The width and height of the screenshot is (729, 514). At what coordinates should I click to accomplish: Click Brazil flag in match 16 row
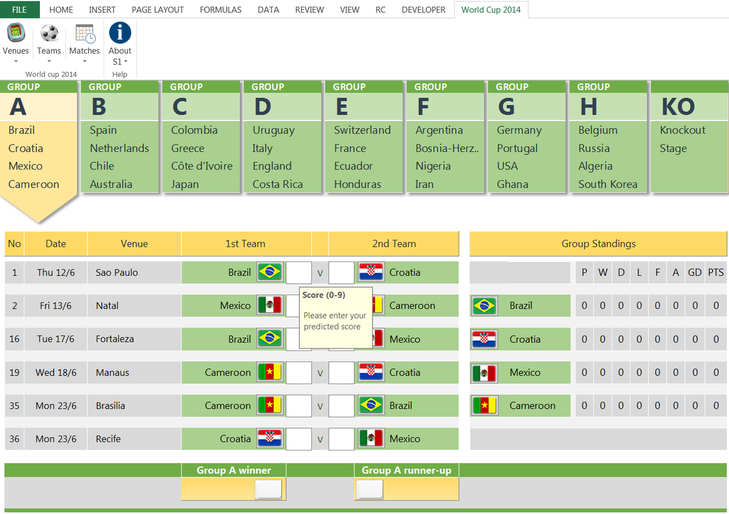(x=270, y=338)
